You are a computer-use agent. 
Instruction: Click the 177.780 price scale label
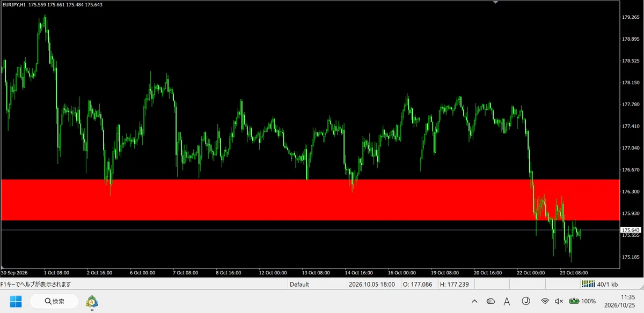click(630, 105)
